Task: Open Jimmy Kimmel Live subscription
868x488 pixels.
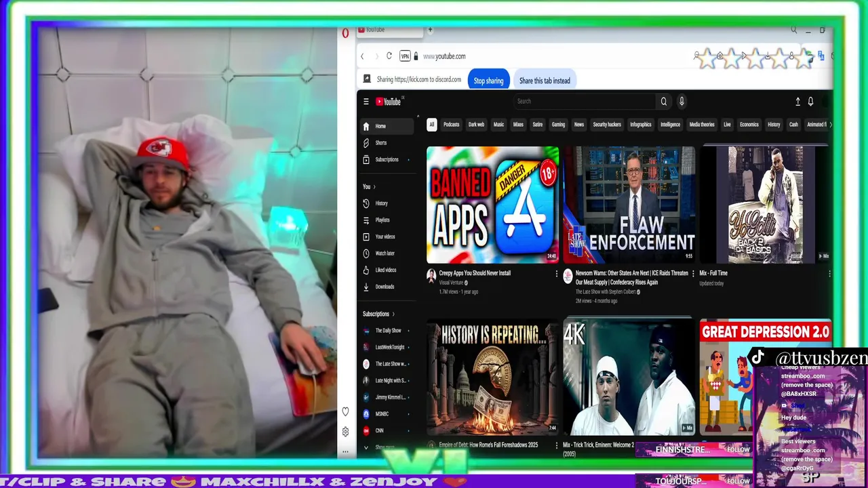Action: (387, 397)
